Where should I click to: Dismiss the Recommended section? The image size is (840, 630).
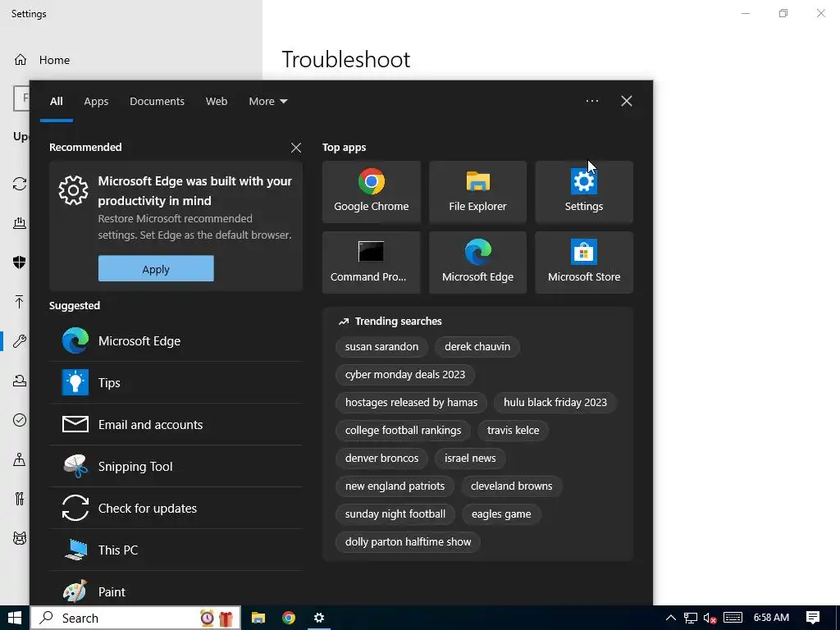(x=295, y=148)
